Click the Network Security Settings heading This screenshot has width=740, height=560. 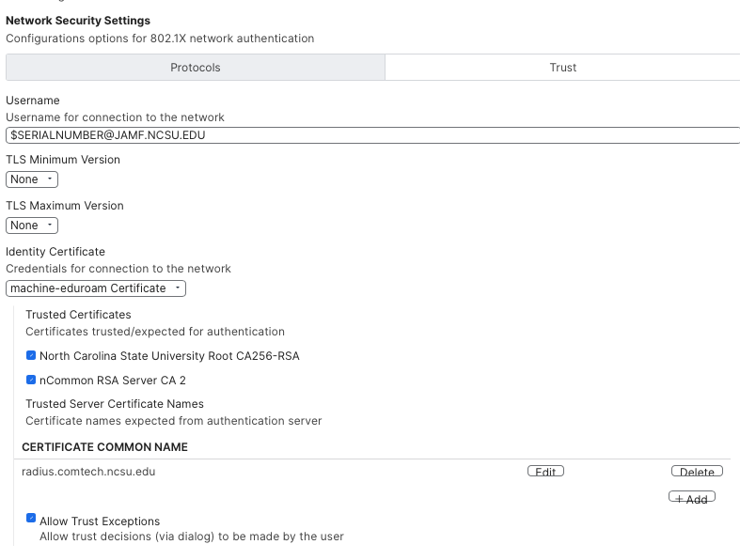[78, 21]
